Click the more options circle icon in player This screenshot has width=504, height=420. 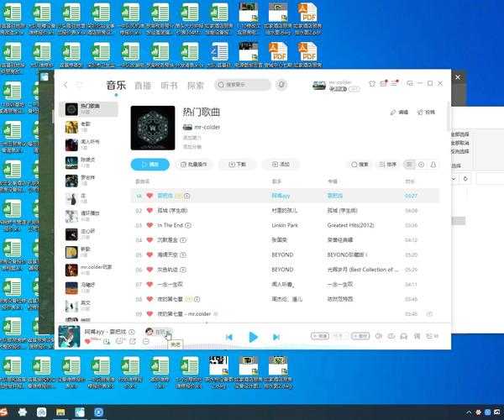click(x=146, y=341)
